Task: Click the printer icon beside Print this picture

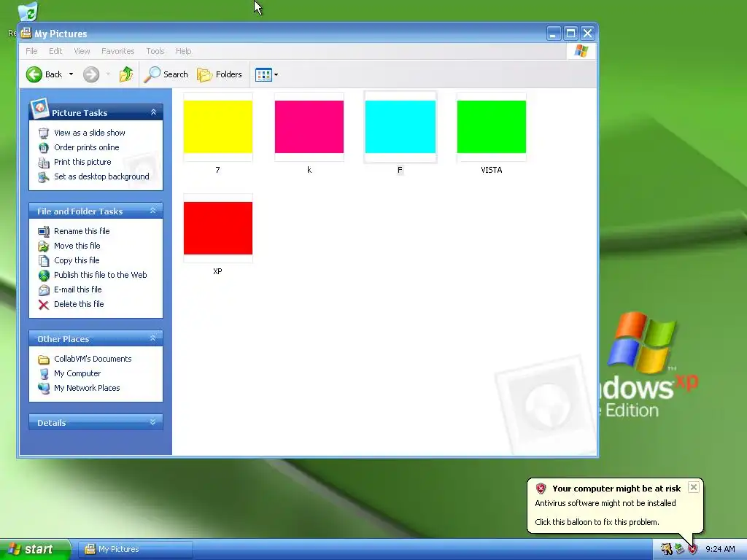Action: [43, 163]
